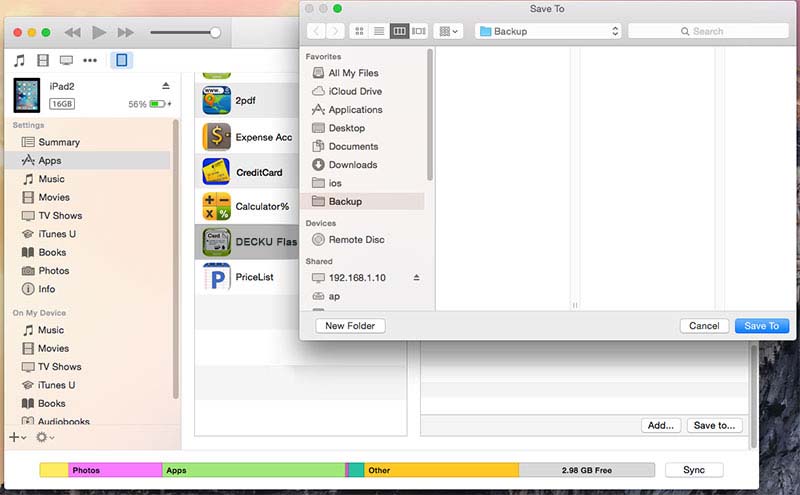Image resolution: width=800 pixels, height=495 pixels.
Task: Switch Save To dialog to column view
Action: tap(399, 31)
